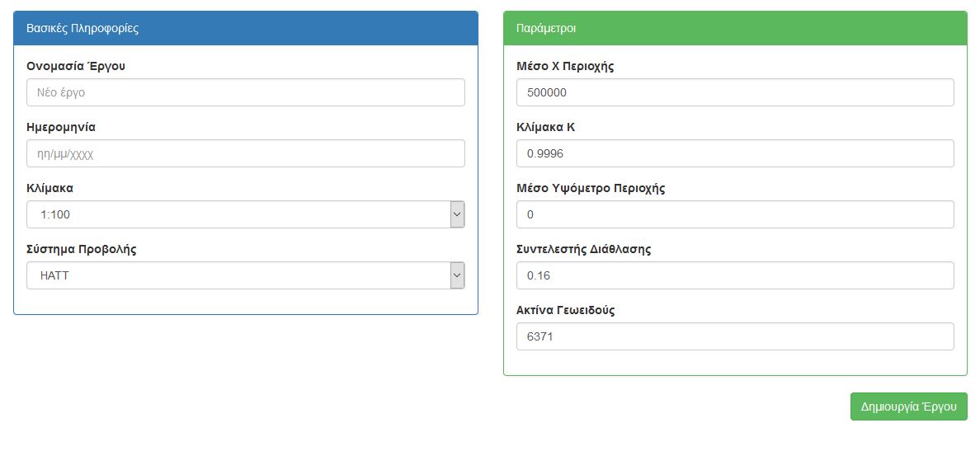Image resolution: width=980 pixels, height=451 pixels.
Task: Click the Ακτίνα Γεωειδούς field with 6371
Action: (x=735, y=336)
